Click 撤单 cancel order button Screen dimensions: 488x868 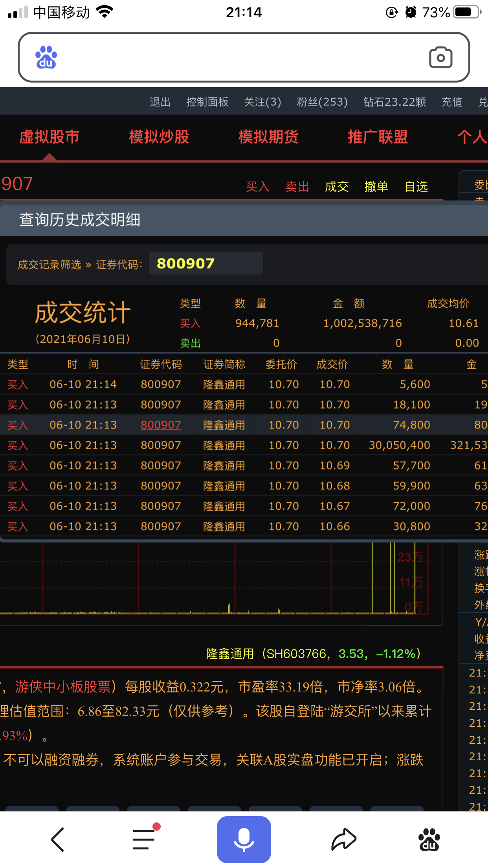coord(376,186)
